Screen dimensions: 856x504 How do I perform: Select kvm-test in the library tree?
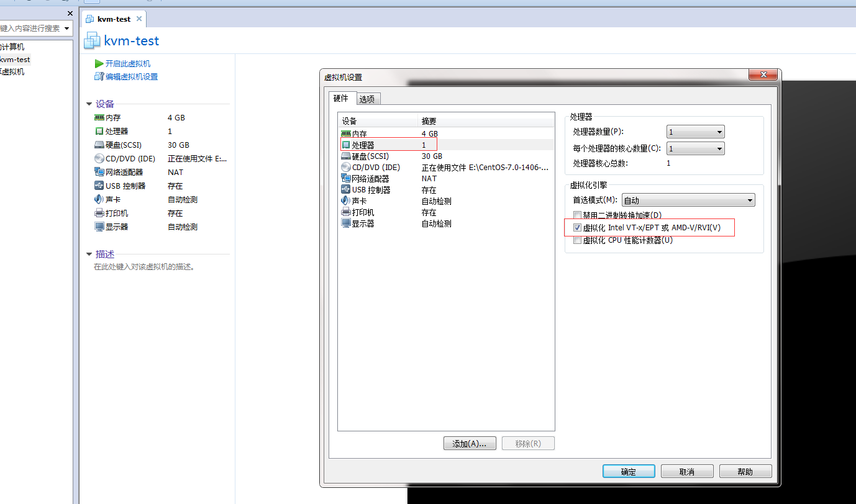[x=15, y=60]
